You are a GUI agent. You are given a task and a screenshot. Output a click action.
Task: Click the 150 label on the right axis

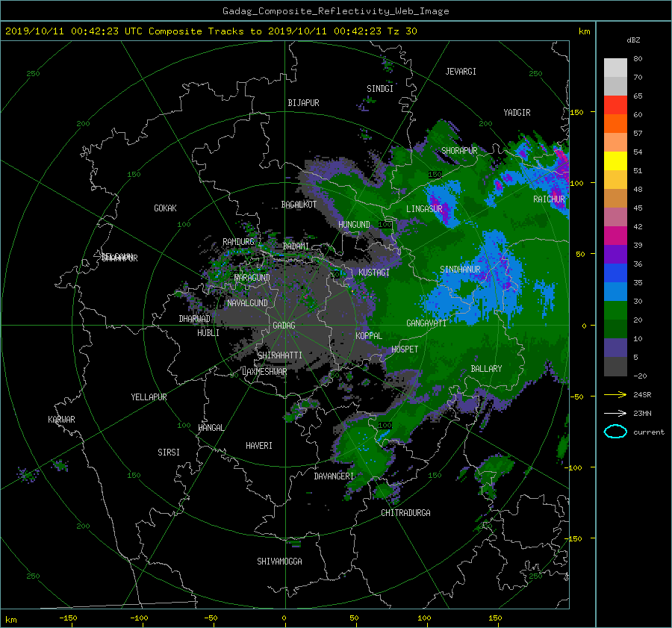576,112
